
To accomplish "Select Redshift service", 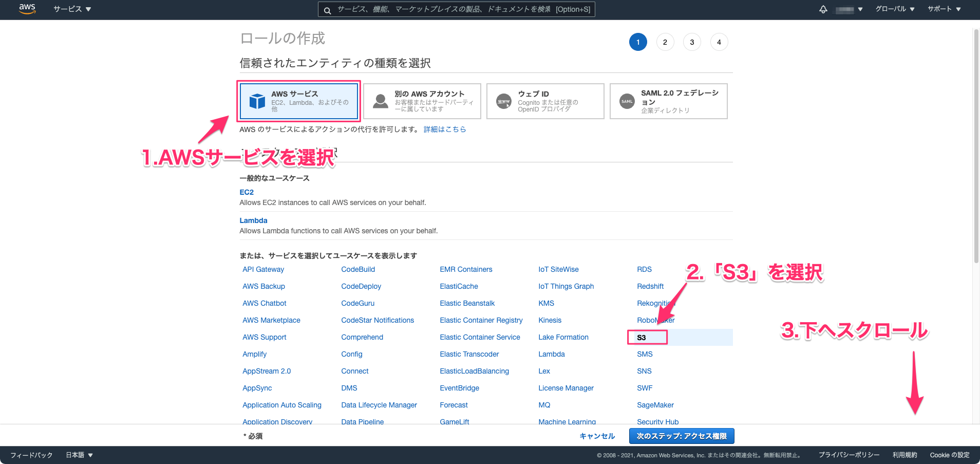I will pyautogui.click(x=650, y=286).
